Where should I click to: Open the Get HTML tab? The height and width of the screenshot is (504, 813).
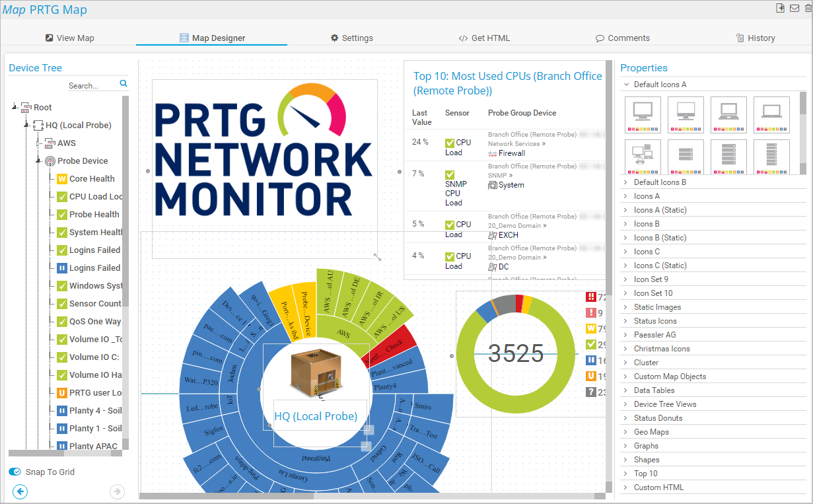(484, 38)
